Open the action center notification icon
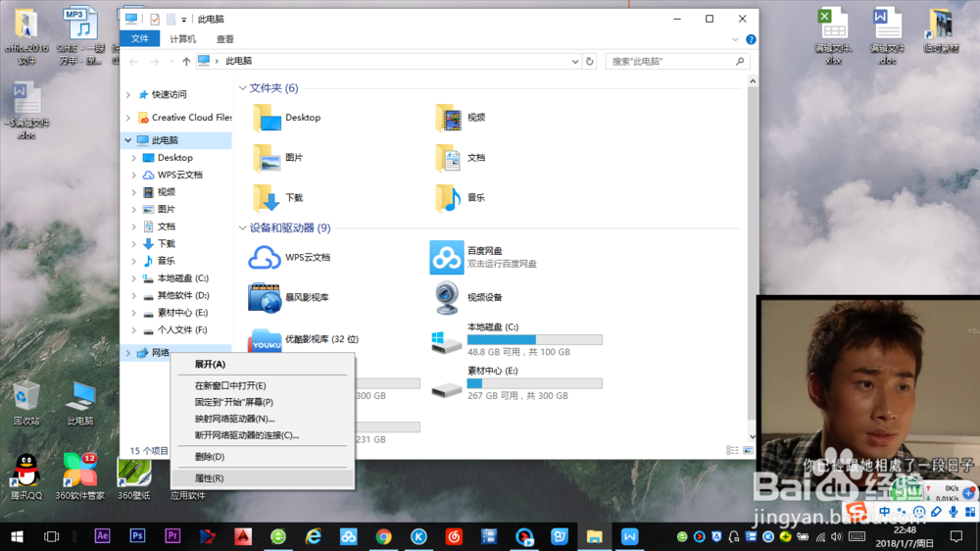The height and width of the screenshot is (551, 980). tap(956, 536)
